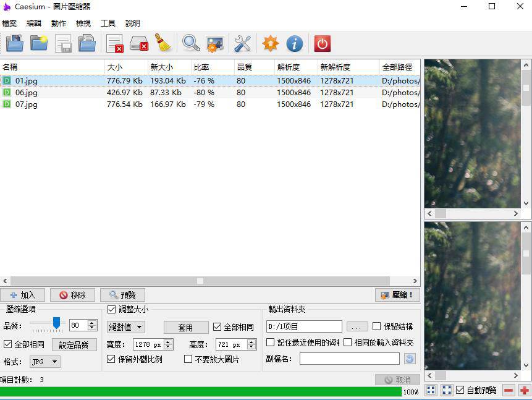
Task: Toggle 保留外觀比例 checkbox
Action: pos(111,359)
